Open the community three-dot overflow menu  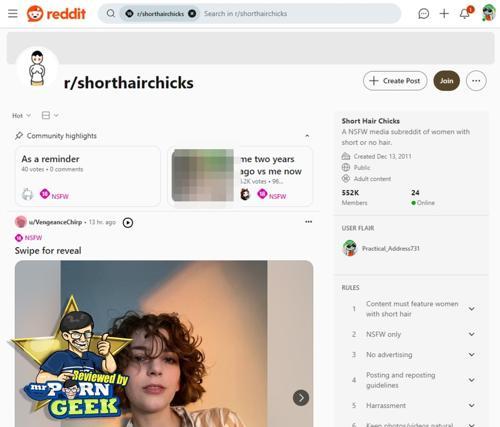pos(476,81)
